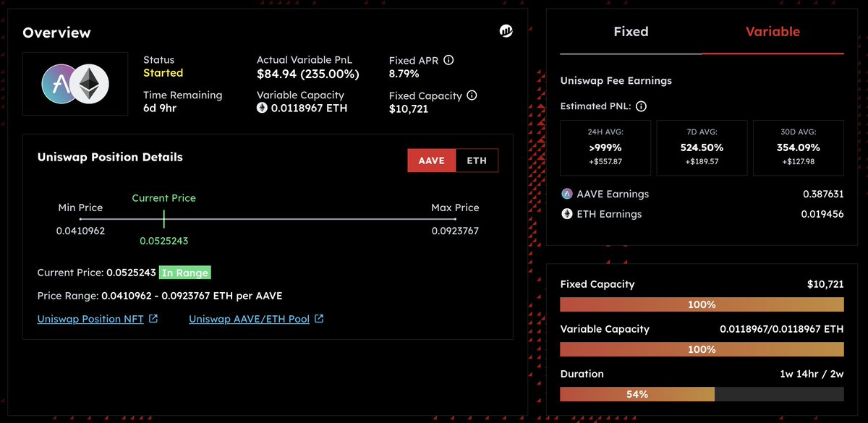Select AAVE as the price denomination

click(x=431, y=161)
